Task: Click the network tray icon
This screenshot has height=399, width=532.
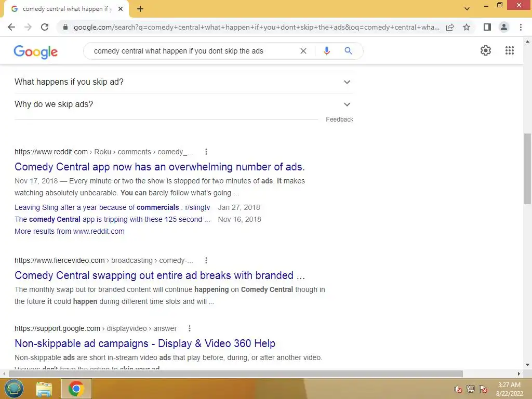Action: pos(471,389)
